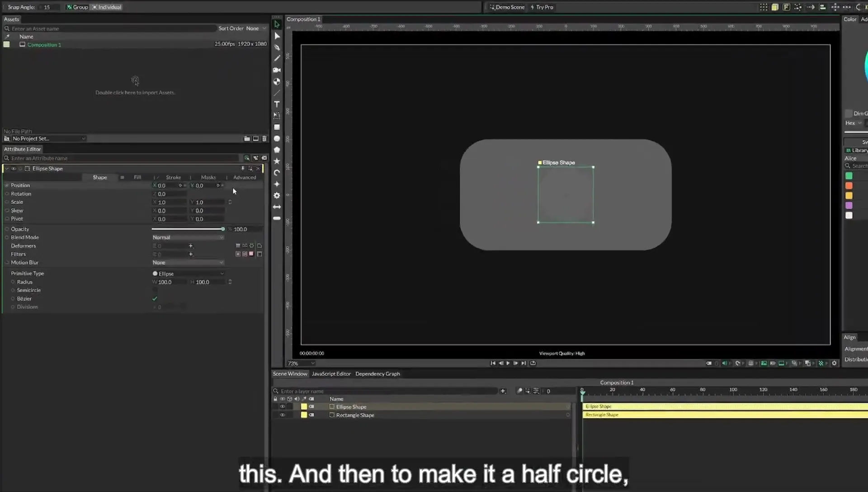This screenshot has height=492, width=868.
Task: Select the Arc shape tool
Action: coord(277,173)
